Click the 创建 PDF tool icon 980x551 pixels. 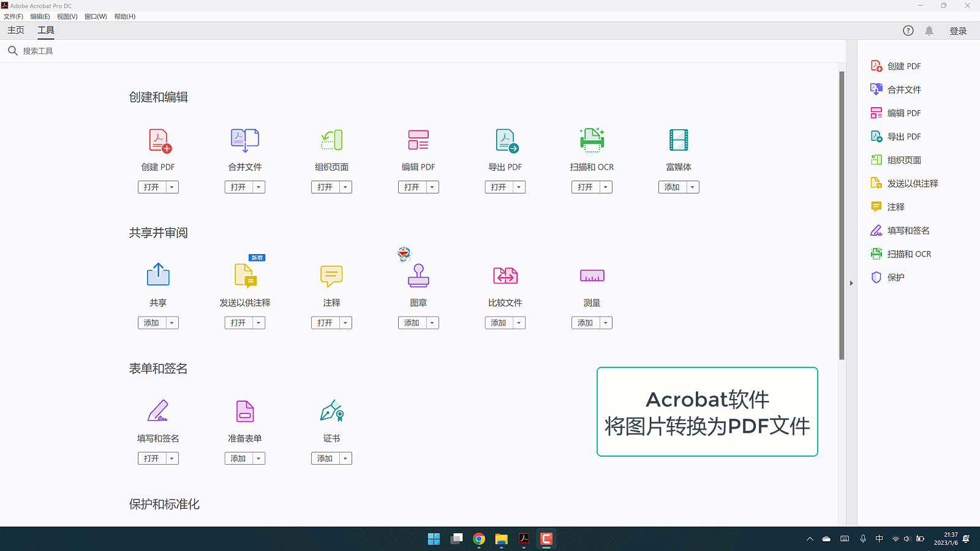(x=159, y=141)
